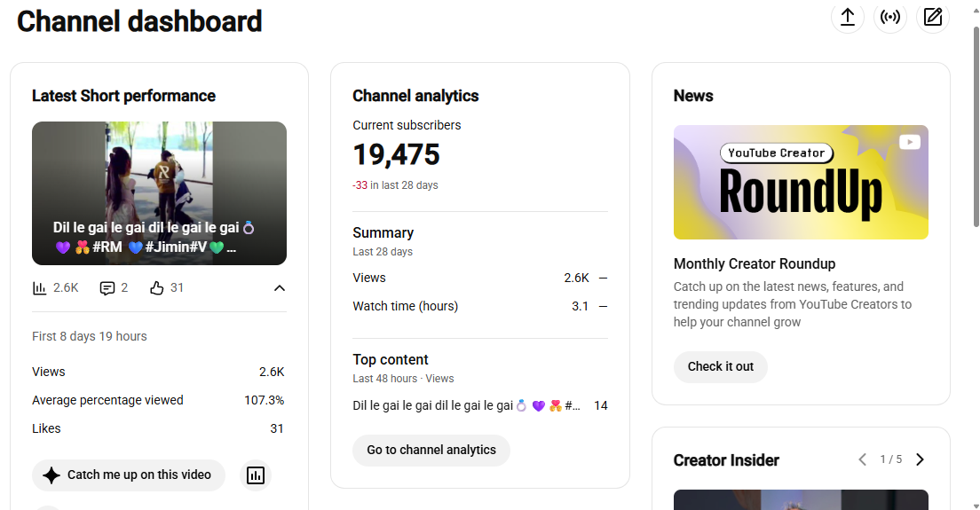Click the News card heading
980x510 pixels.
tap(693, 96)
